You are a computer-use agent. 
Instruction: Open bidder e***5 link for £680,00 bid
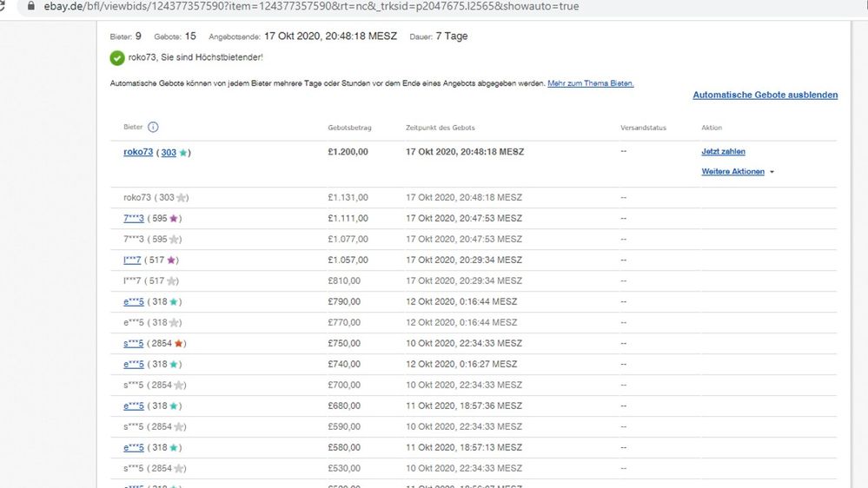[x=134, y=406]
